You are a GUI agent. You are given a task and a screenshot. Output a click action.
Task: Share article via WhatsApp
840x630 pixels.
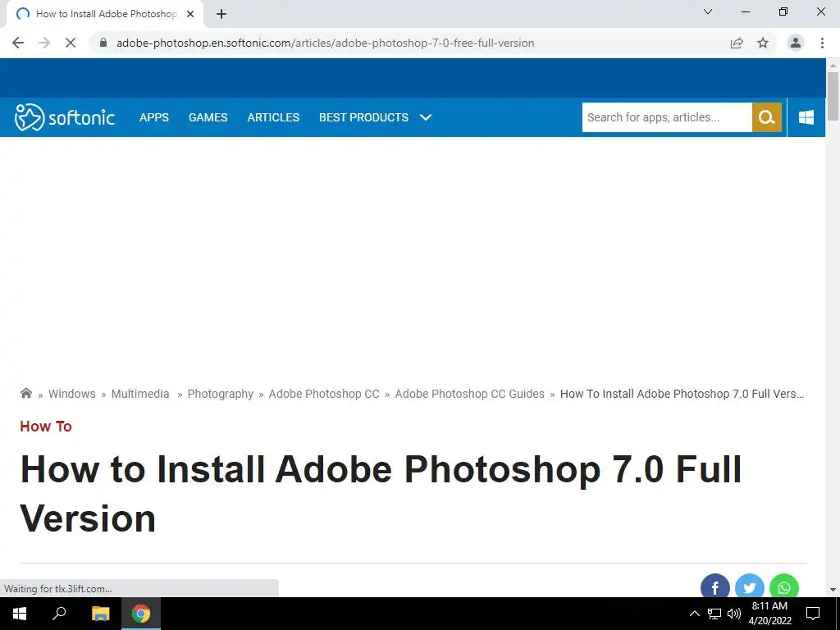coord(783,587)
